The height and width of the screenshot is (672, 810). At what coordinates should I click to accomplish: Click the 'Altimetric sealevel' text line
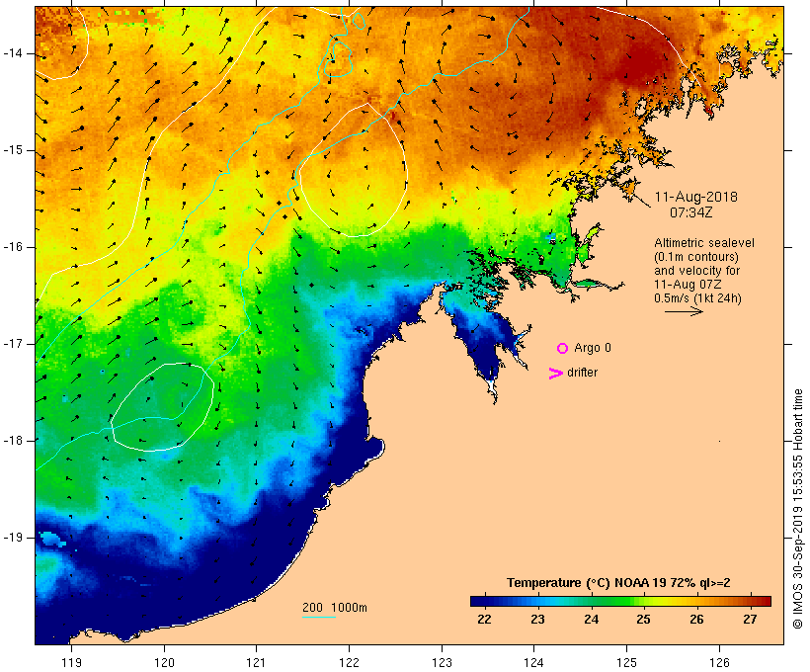pyautogui.click(x=704, y=243)
